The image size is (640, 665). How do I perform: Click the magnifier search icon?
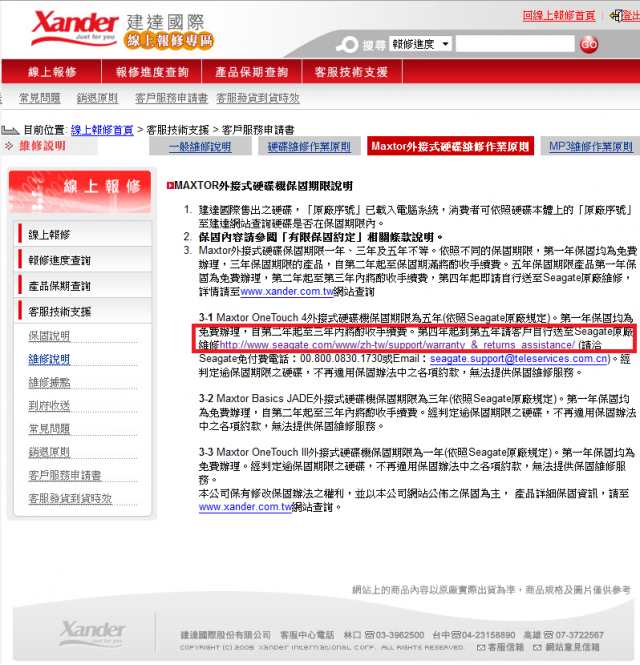[x=347, y=45]
